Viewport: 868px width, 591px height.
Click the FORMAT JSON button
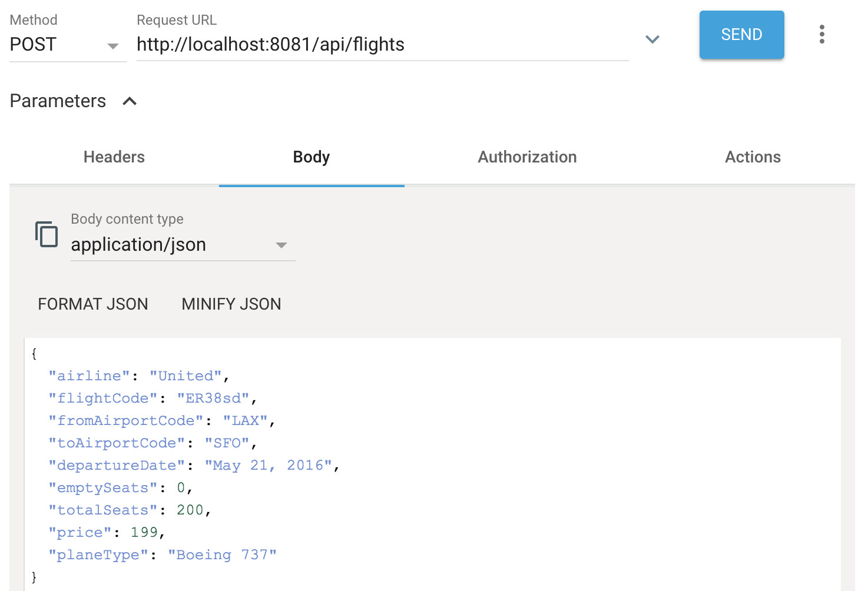click(93, 304)
